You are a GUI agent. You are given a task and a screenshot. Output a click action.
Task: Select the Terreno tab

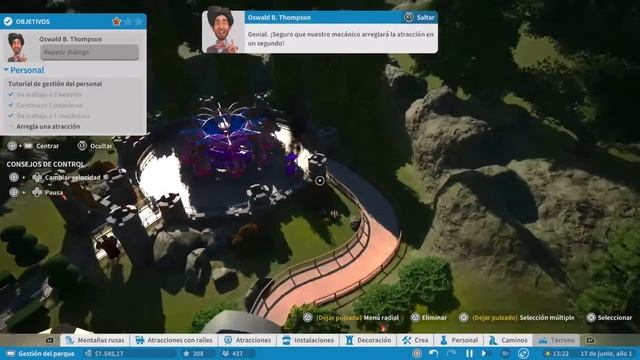(557, 340)
